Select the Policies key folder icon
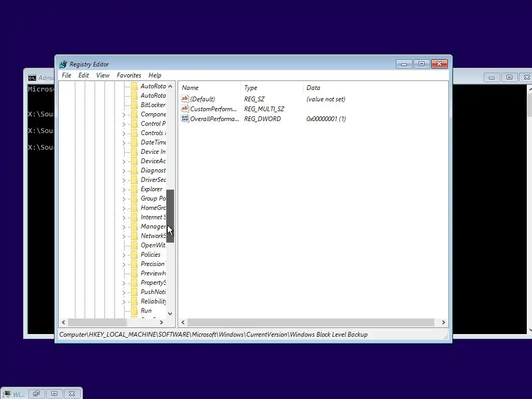 (x=135, y=255)
